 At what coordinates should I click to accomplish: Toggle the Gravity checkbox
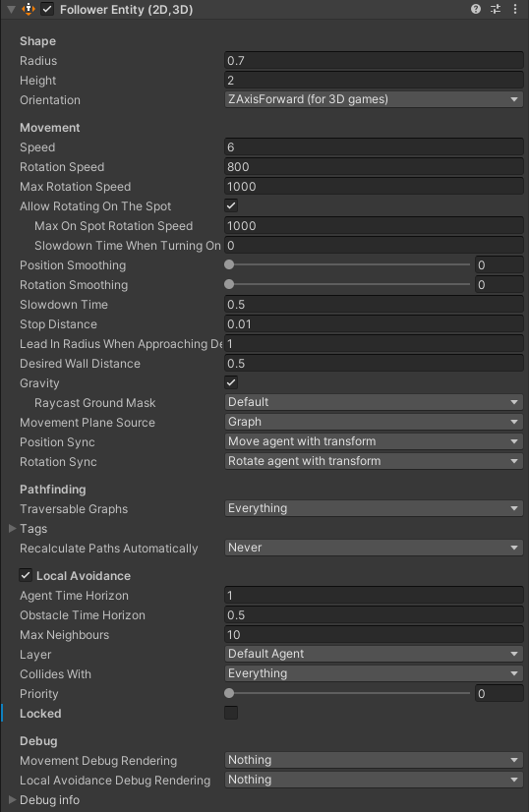coord(231,382)
